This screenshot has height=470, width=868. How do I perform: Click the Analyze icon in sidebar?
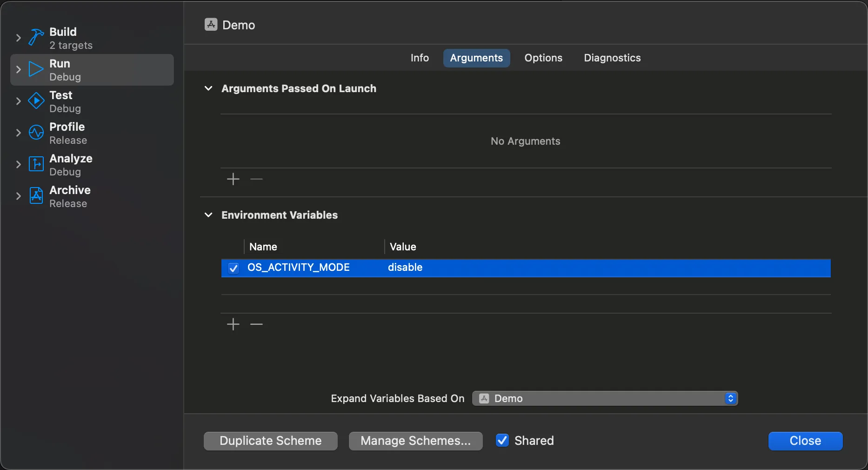36,164
